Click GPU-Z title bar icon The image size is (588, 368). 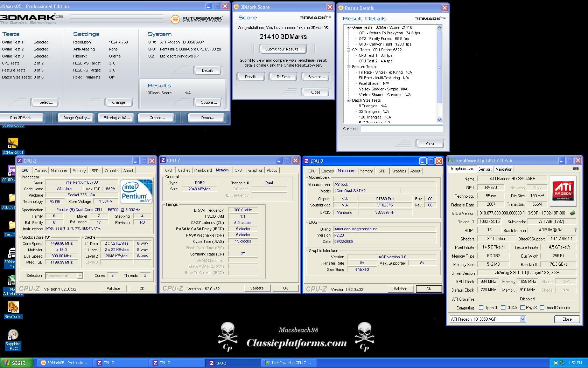coord(451,161)
